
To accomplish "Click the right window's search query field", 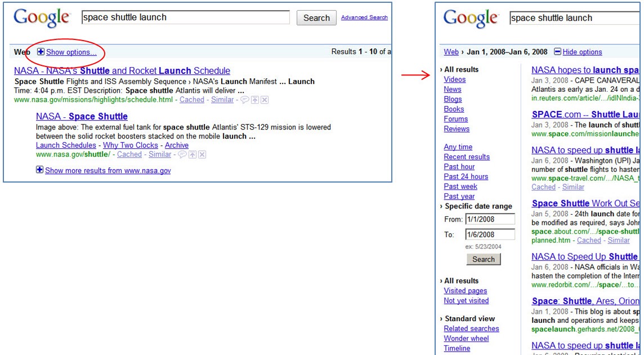I will pos(574,18).
